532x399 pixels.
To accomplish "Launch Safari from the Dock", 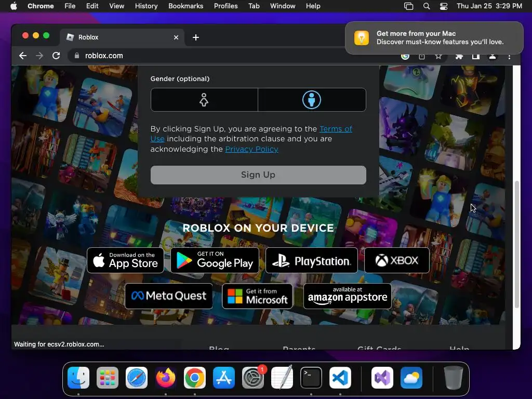I will coord(137,378).
